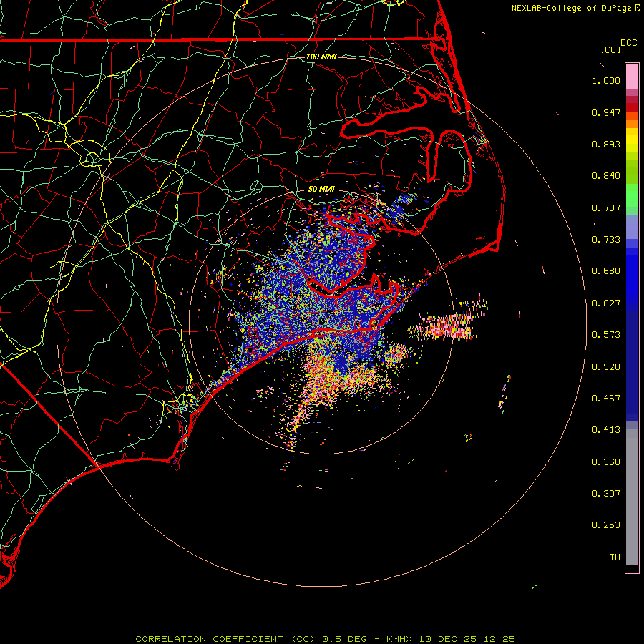Image resolution: width=644 pixels, height=644 pixels.
Task: Select the 0.307 scale value
Action: (x=606, y=494)
